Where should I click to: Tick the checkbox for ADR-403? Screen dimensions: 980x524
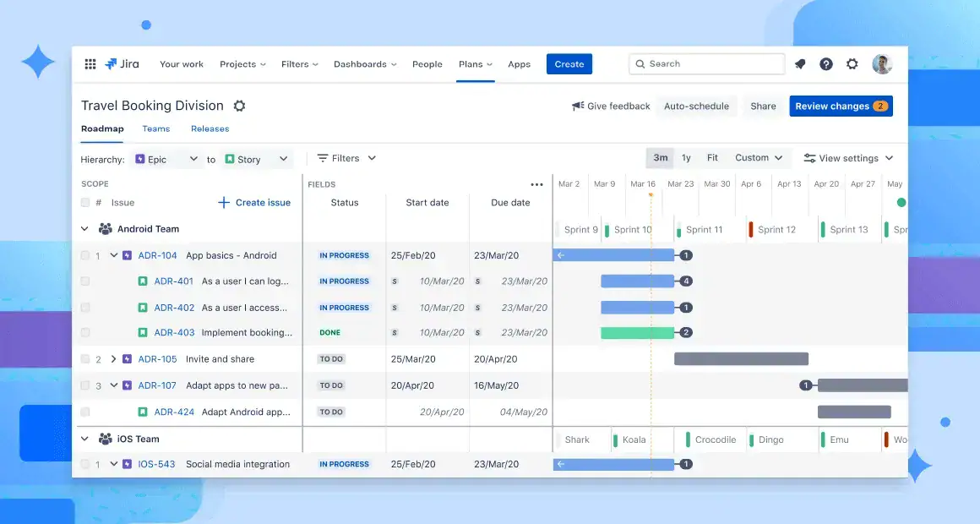coord(85,333)
